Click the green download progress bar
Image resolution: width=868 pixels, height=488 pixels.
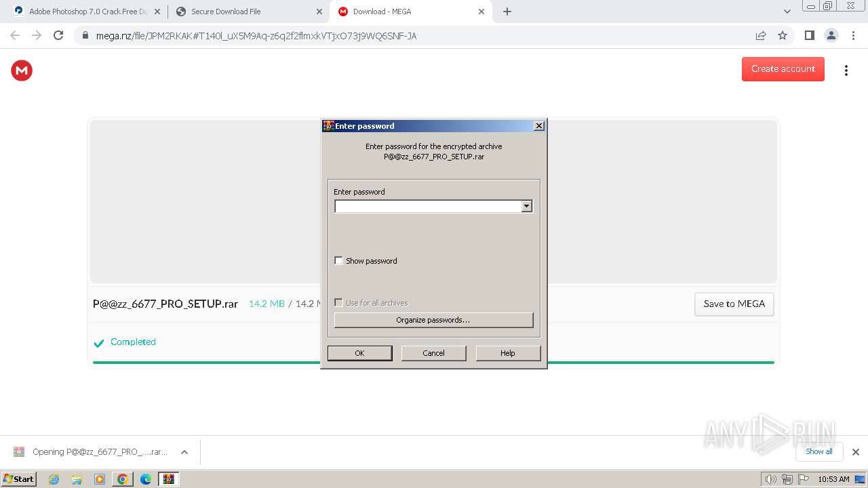(x=433, y=363)
